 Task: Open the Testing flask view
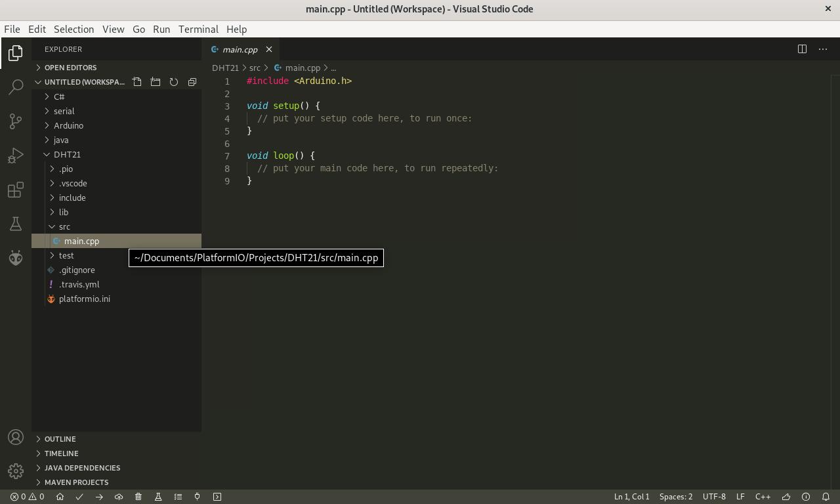(16, 224)
